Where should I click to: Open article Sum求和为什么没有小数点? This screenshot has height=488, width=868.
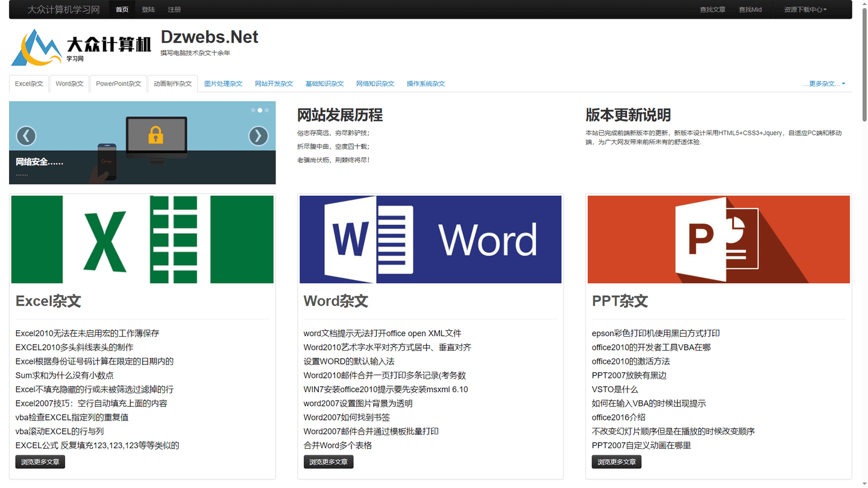tap(64, 375)
